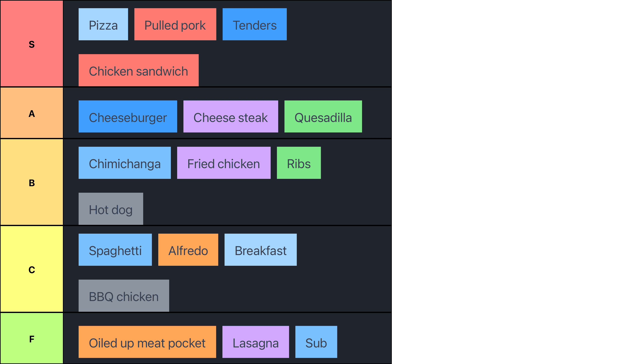The width and height of the screenshot is (644, 364).
Task: Click the red S tier label
Action: pyautogui.click(x=32, y=44)
